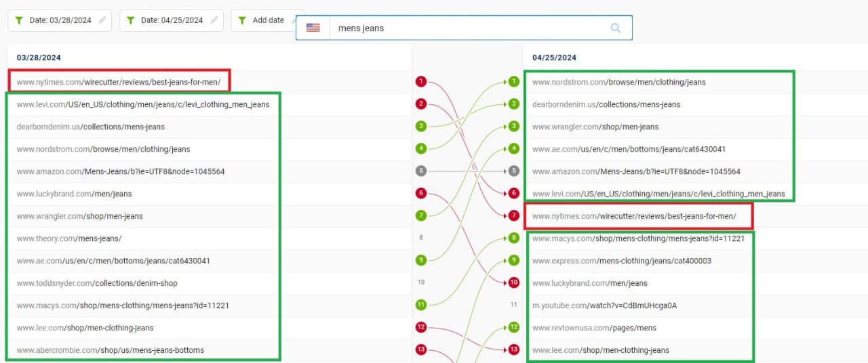Select red rank 6 marker in the 03/28/2024 column

pos(421,194)
